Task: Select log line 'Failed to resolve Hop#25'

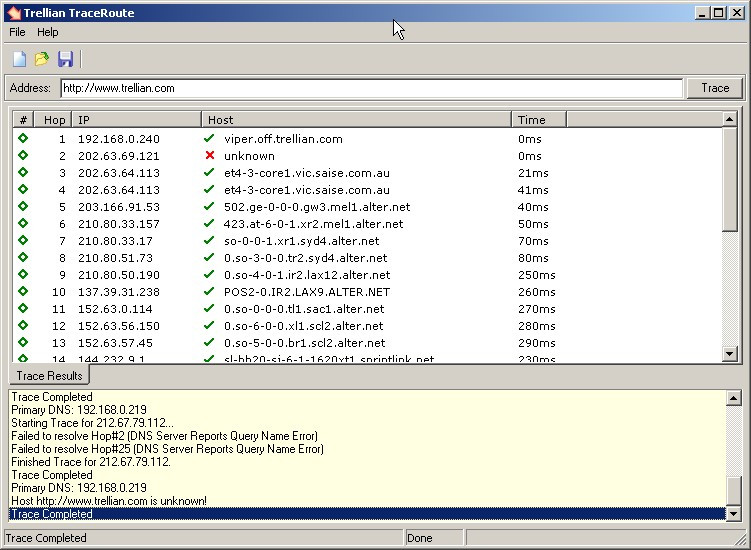Action: click(x=167, y=449)
